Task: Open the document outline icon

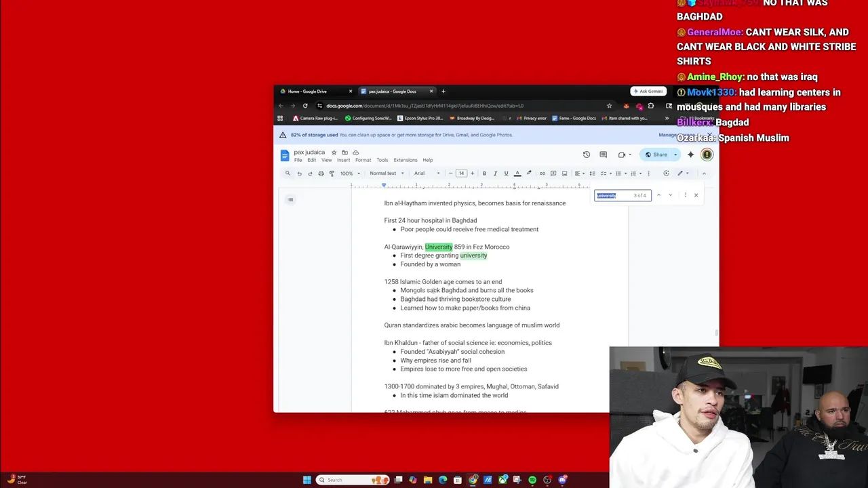Action: (x=290, y=199)
